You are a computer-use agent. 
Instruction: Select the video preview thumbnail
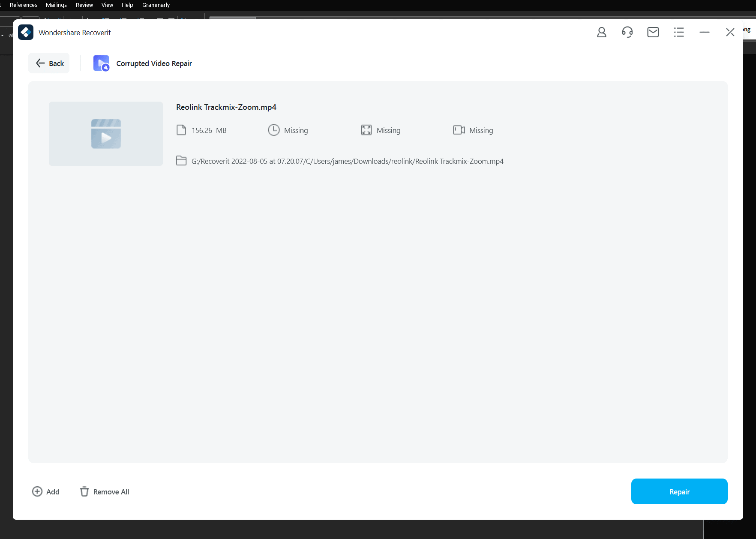pyautogui.click(x=106, y=134)
